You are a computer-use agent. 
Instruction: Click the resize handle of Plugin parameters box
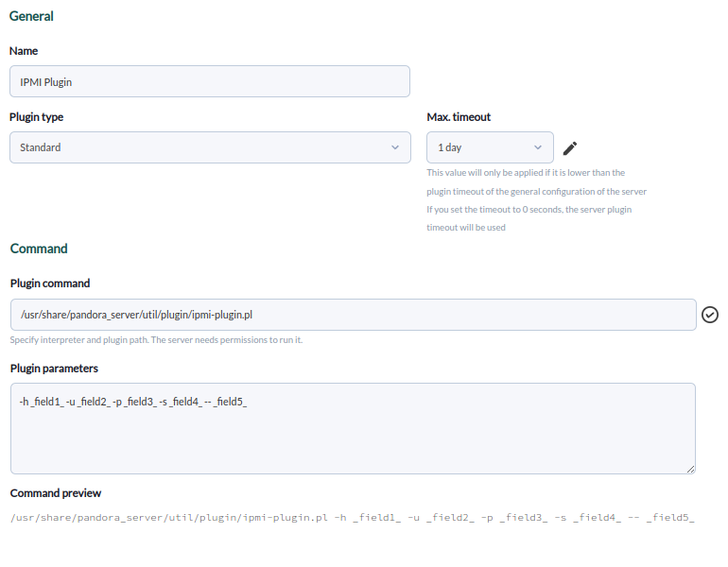coord(691,469)
